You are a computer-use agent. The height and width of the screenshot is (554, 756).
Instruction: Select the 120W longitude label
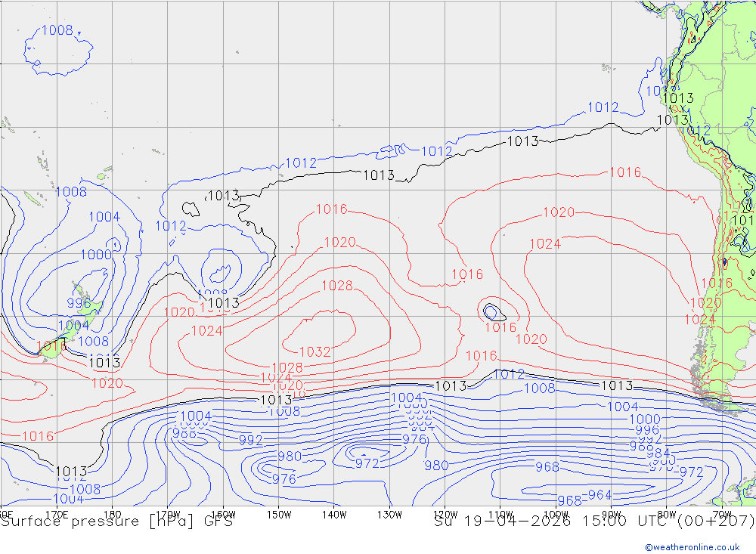tap(445, 515)
